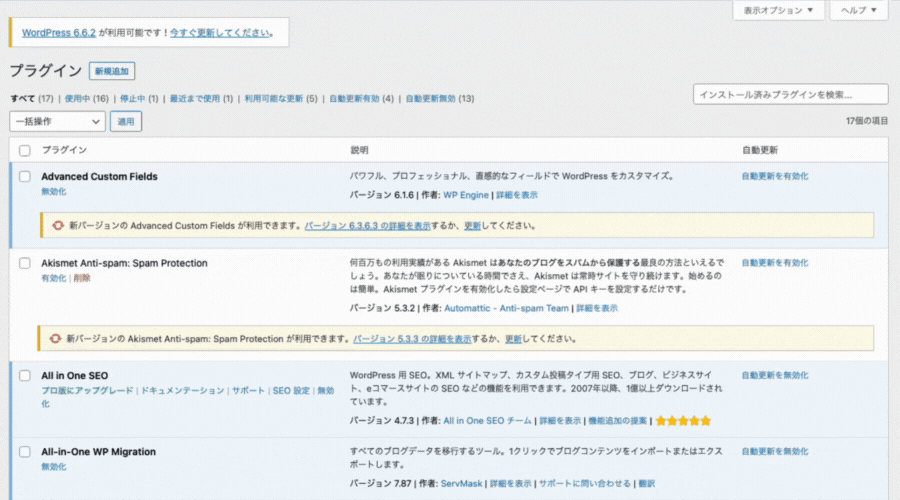The image size is (900, 500).
Task: Enable auto-updates for Akismet
Action: 775,263
